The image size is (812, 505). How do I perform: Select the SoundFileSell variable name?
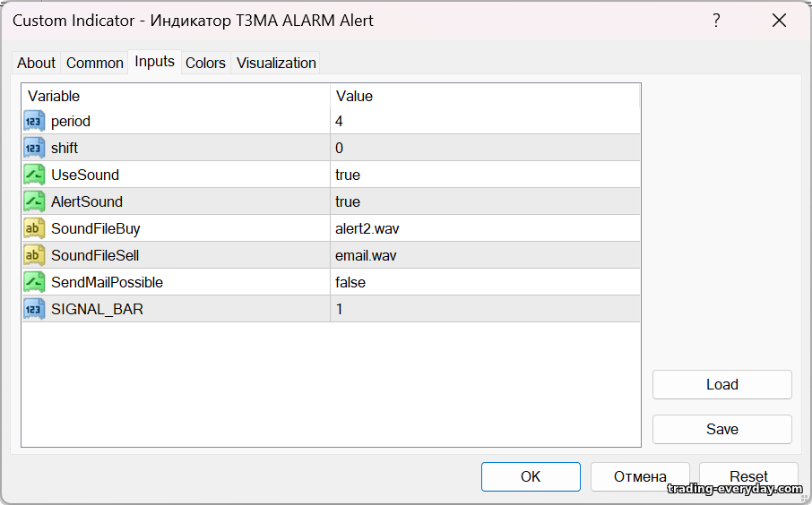tap(95, 255)
